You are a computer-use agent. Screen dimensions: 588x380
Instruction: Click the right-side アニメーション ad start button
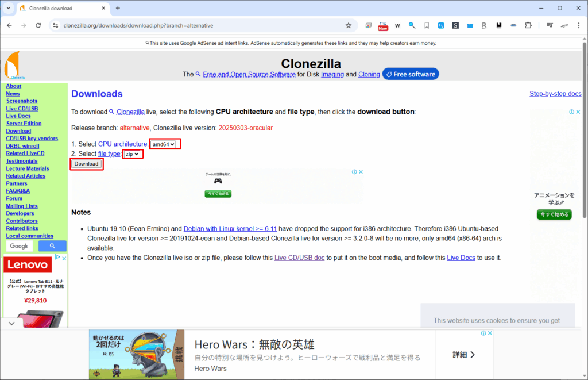pos(554,214)
